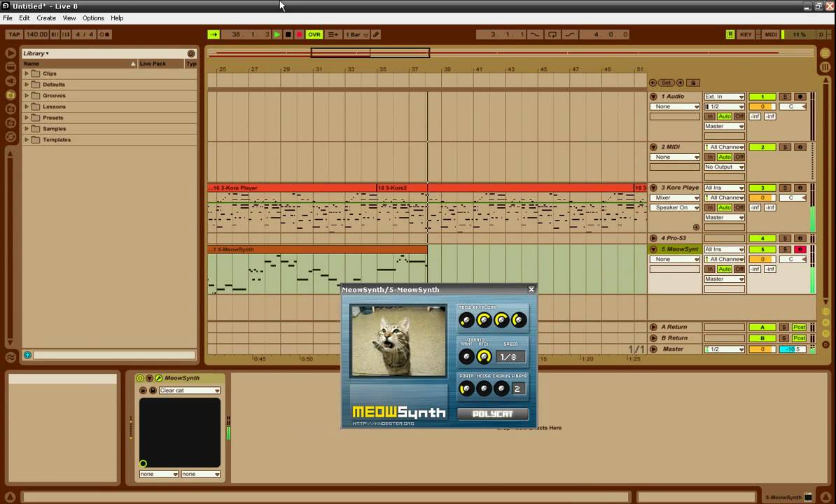The height and width of the screenshot is (504, 836).
Task: Open the Clear cat preset dropdown
Action: pos(190,391)
